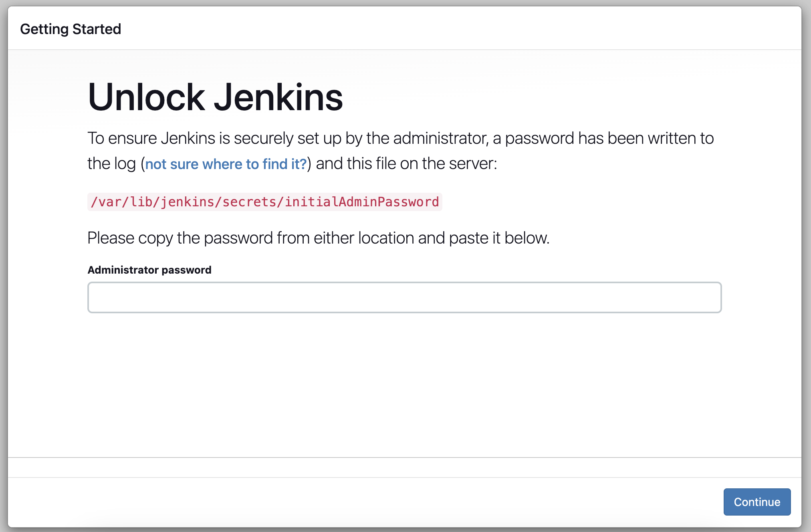Screen dimensions: 811x532
Task: Click the word 'administrator,' in the first paragraph
Action: (x=441, y=138)
